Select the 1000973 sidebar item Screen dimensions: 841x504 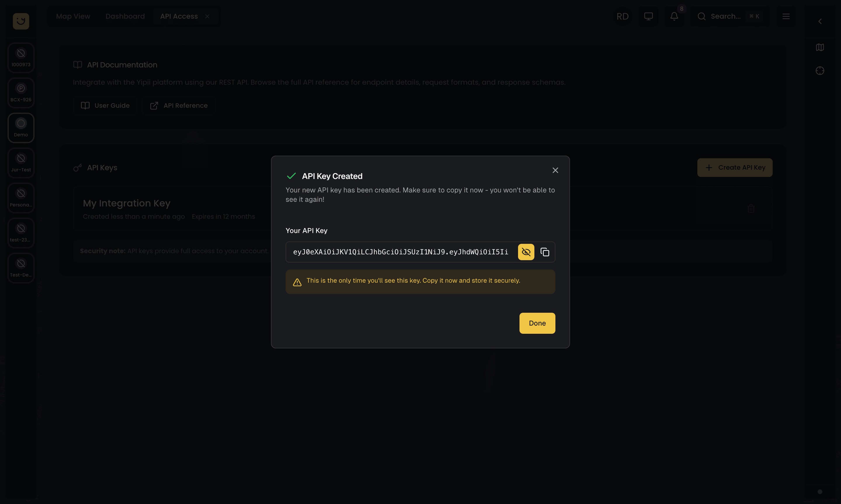[x=21, y=58]
